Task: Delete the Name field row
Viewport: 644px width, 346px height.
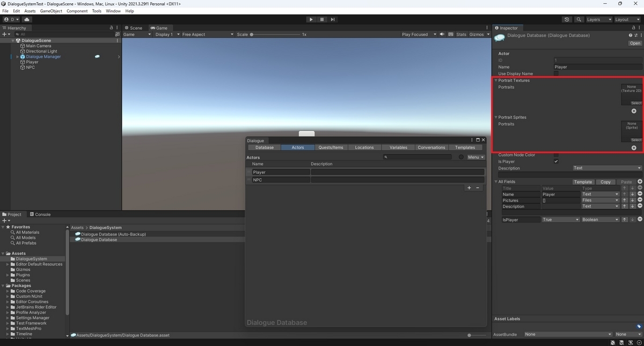Action: pyautogui.click(x=640, y=194)
